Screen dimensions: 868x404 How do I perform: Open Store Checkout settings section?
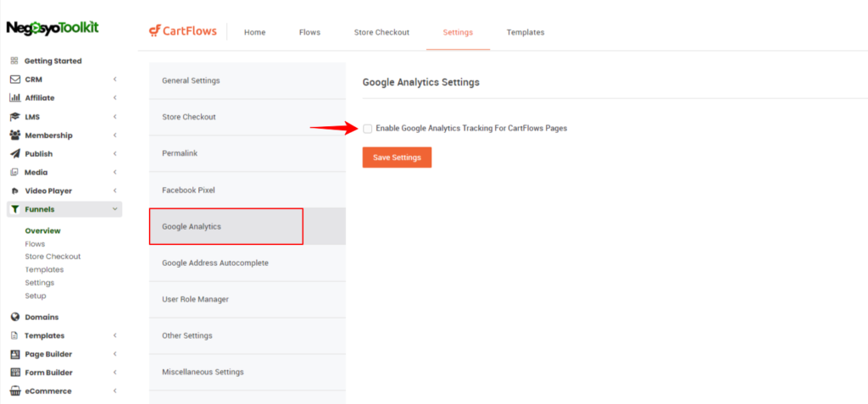pyautogui.click(x=248, y=118)
